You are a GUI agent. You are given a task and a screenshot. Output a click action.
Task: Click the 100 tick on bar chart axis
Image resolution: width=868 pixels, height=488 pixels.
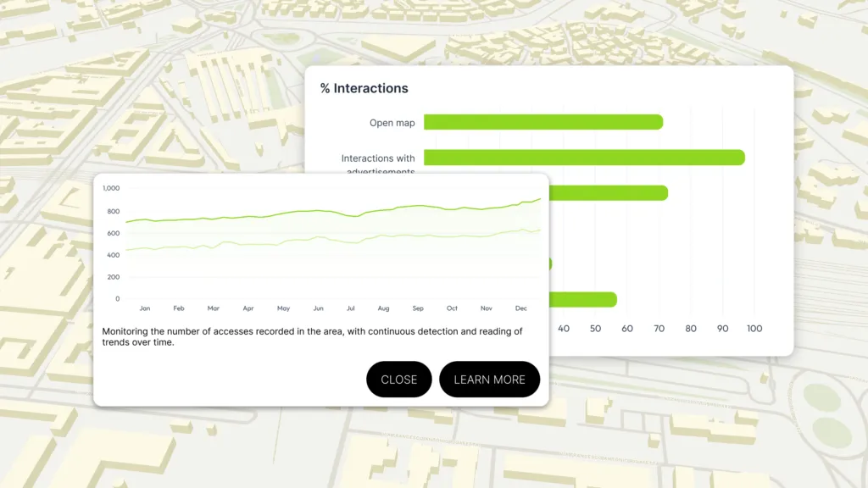coord(754,329)
